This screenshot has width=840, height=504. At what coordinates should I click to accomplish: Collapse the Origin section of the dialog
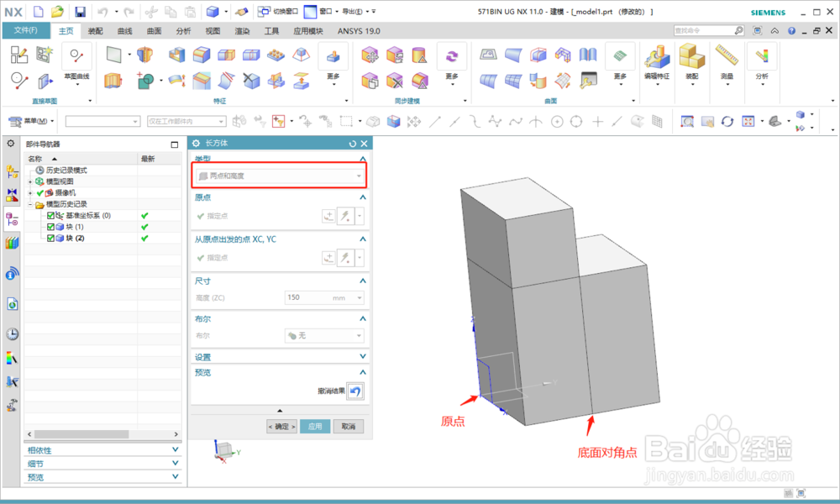coord(363,197)
